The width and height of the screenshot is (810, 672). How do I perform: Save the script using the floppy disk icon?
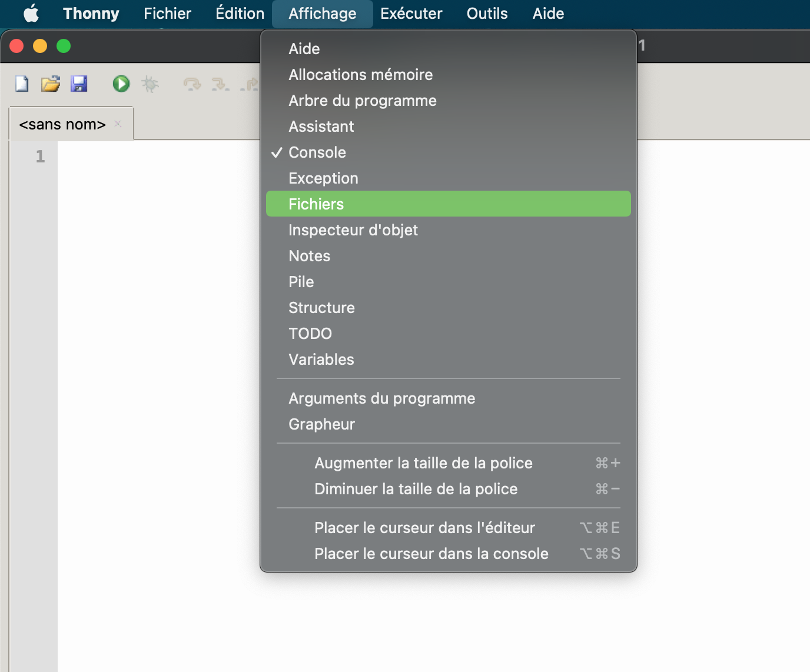tap(79, 84)
